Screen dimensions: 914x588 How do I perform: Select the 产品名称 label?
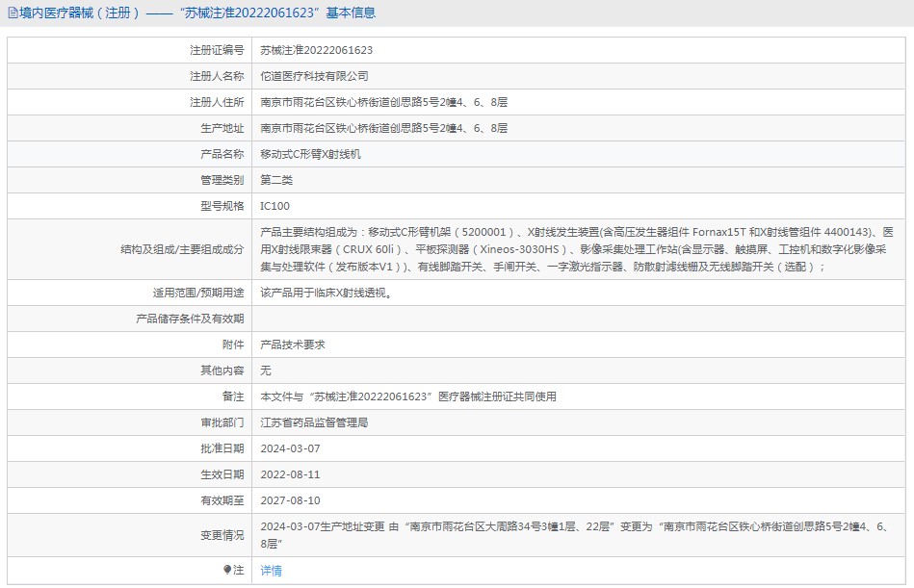[222, 154]
